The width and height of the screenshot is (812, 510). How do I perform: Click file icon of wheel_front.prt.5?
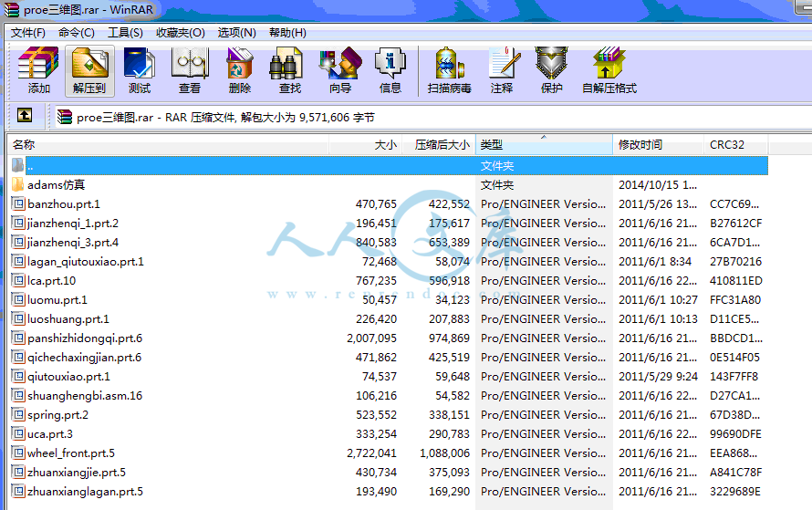[x=18, y=453]
